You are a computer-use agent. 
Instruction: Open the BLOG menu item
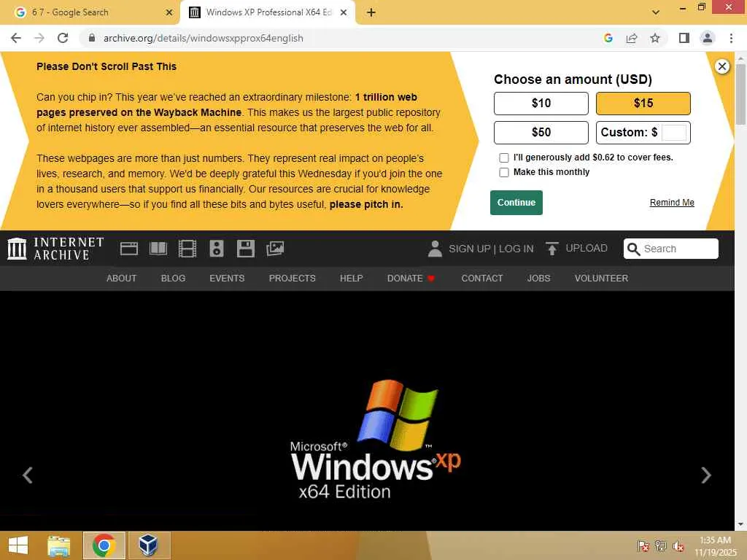coord(173,278)
